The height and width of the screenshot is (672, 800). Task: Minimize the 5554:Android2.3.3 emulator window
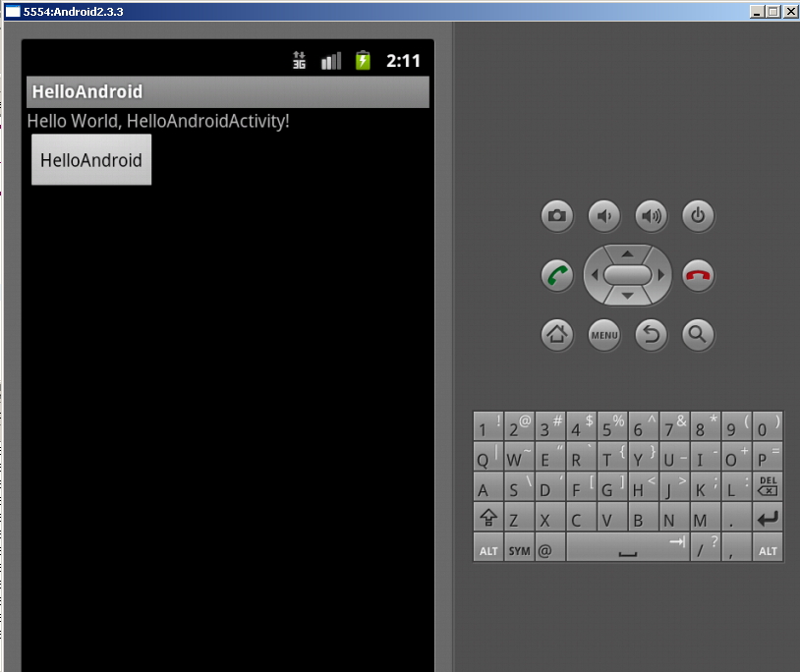click(757, 11)
